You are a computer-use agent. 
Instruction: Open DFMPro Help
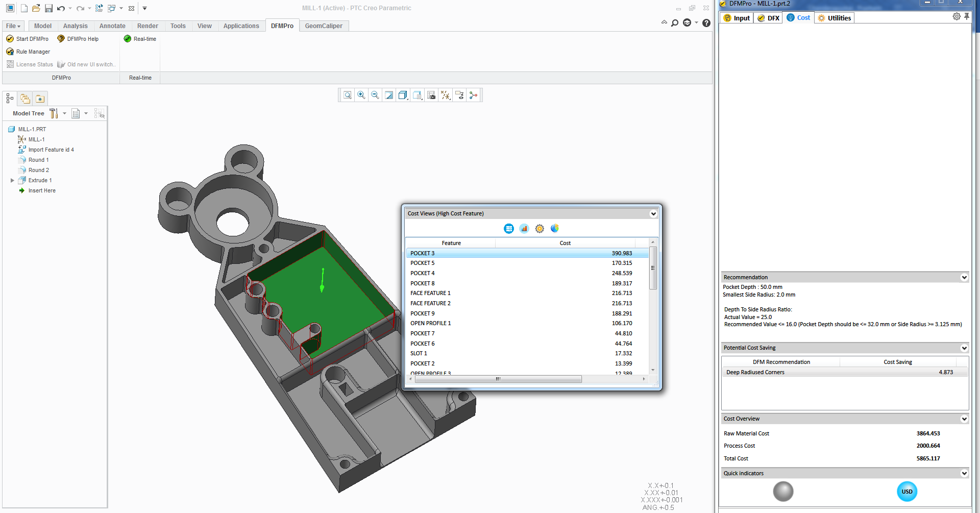click(x=78, y=39)
